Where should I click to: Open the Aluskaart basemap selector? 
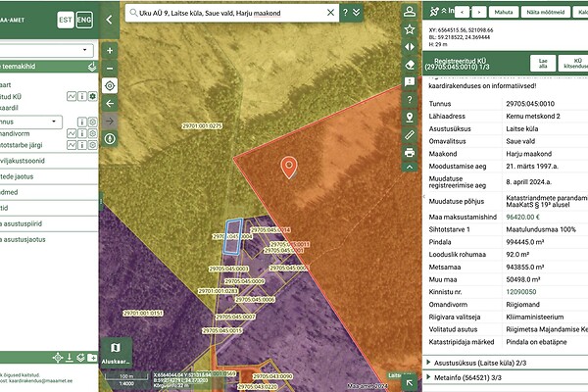click(x=115, y=352)
